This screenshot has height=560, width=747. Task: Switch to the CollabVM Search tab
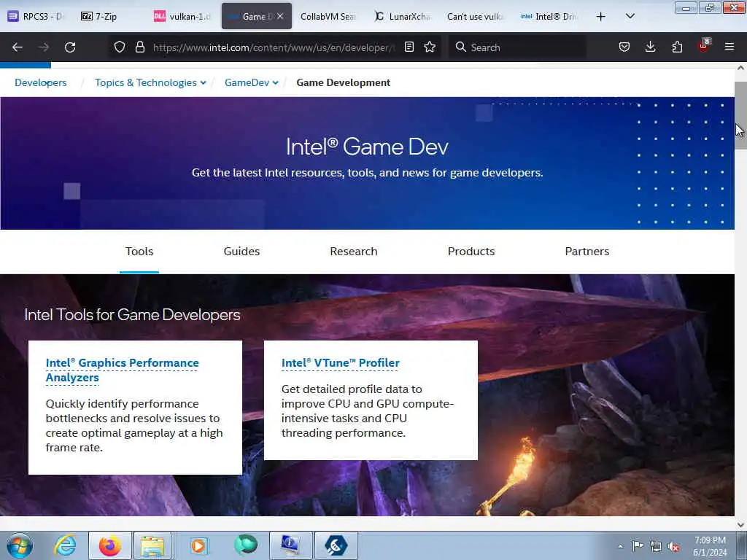328,16
